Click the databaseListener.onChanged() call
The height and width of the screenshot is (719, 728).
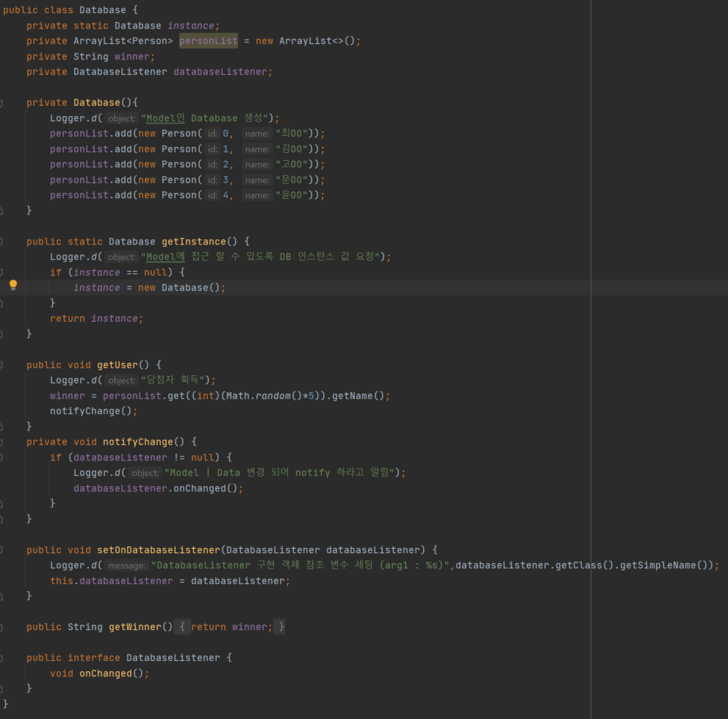coord(156,488)
